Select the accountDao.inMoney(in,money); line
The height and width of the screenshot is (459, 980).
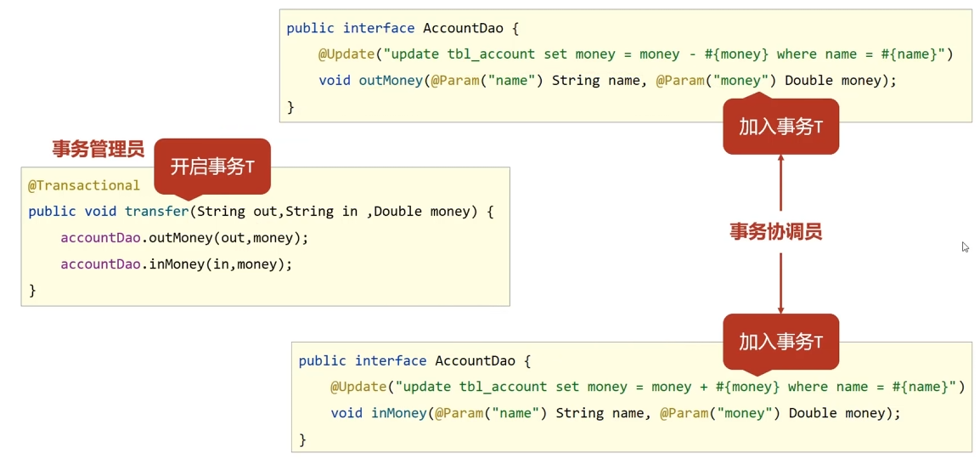[x=177, y=264]
